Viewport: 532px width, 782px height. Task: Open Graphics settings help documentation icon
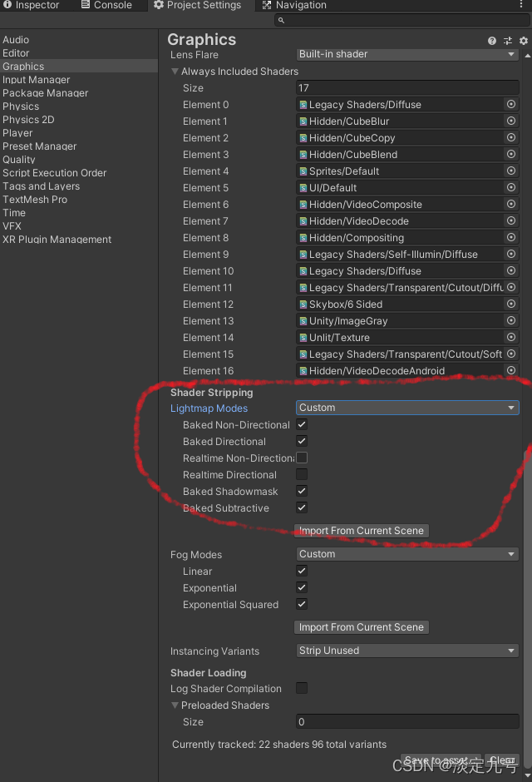click(x=492, y=40)
